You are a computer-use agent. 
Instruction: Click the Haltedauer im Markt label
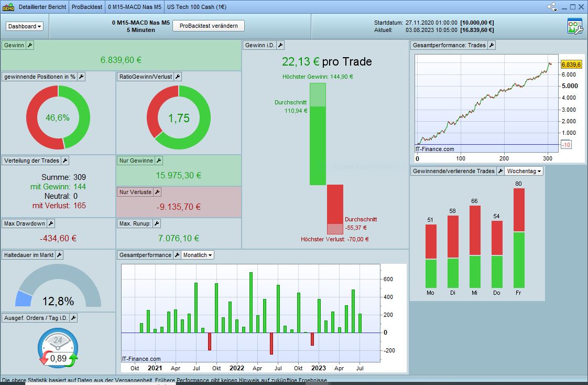[x=29, y=255]
